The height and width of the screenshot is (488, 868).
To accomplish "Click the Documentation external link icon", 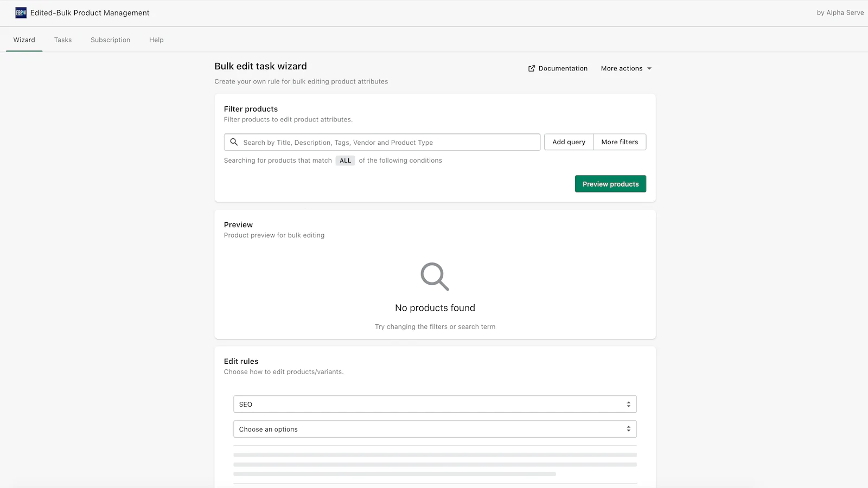I will click(x=532, y=68).
